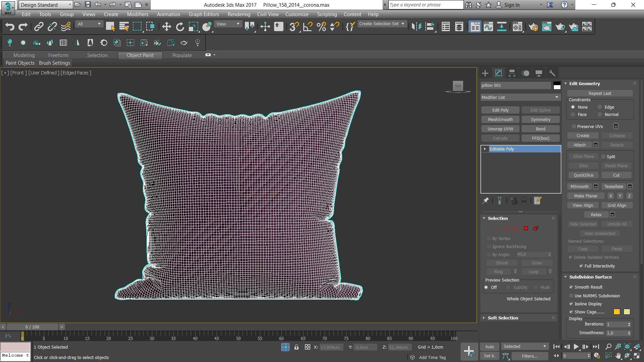Viewport: 644px width, 362px height.
Task: Click the Attach button
Action: [579, 145]
